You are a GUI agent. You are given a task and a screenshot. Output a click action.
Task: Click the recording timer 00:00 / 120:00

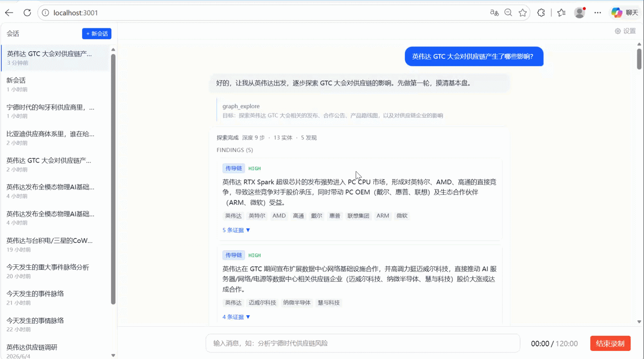point(554,343)
